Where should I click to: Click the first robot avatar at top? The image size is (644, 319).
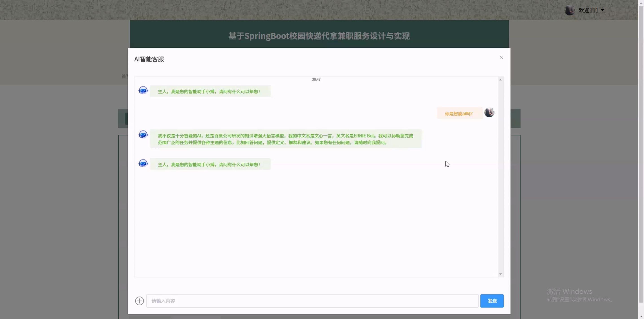[x=143, y=90]
